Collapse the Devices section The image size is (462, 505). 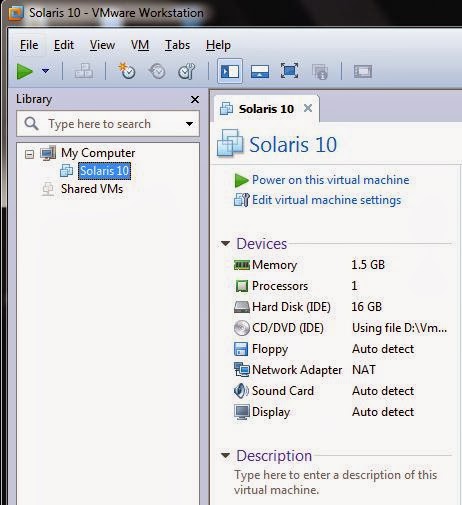(226, 244)
